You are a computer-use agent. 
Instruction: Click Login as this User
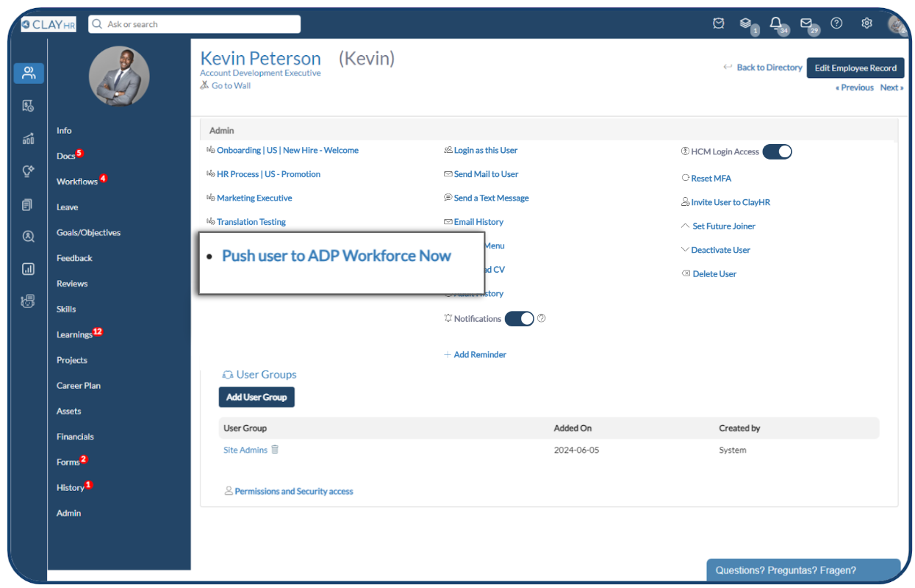click(x=486, y=150)
